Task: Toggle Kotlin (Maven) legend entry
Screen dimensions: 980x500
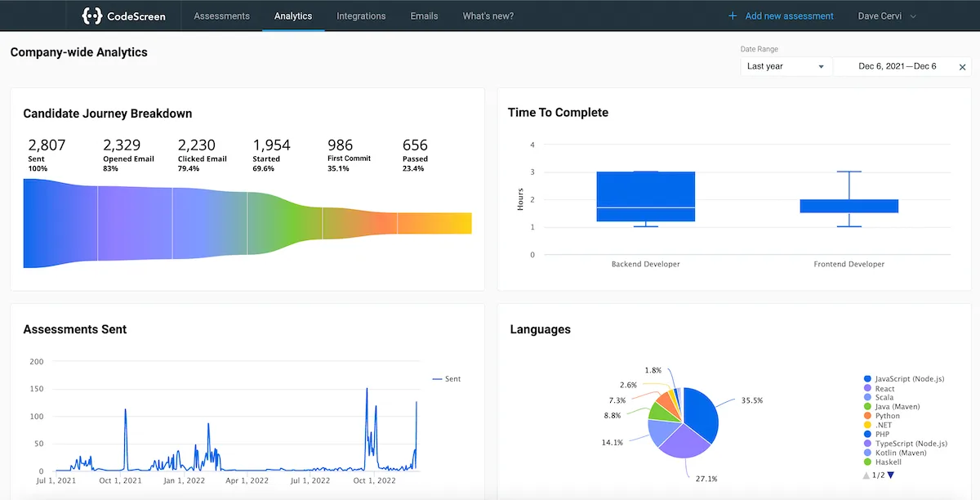Action: (x=894, y=453)
